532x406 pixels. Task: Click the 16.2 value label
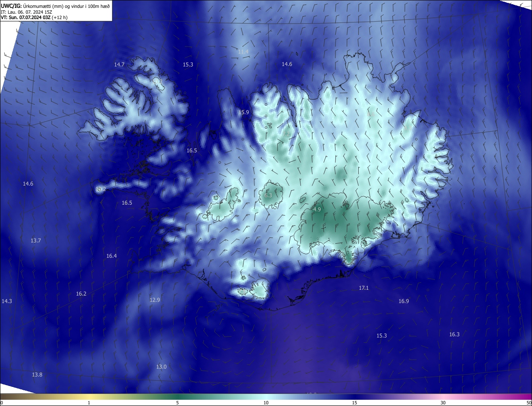click(81, 293)
